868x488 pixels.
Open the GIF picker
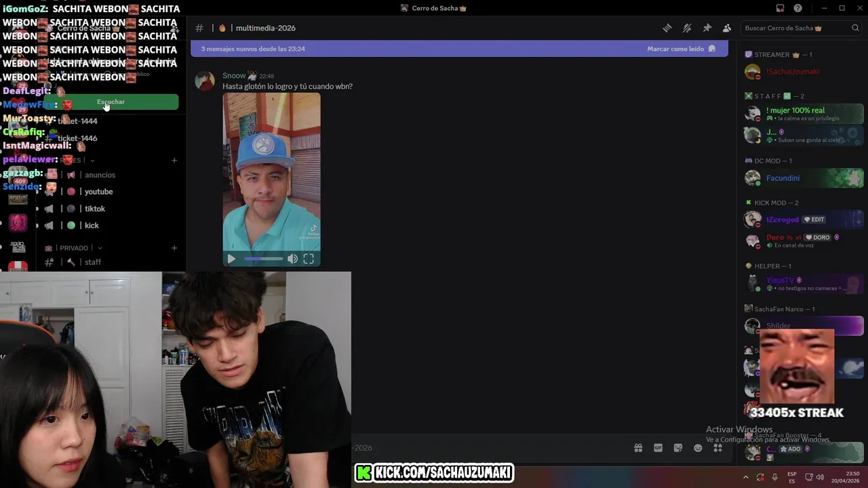point(658,448)
